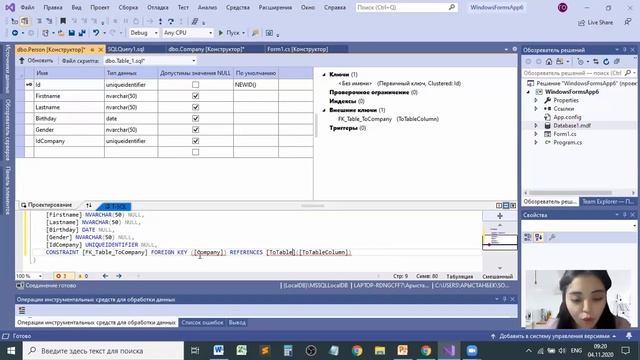Switch to the dbo.Company [Конструктор] tab
640x360 pixels.
pos(206,49)
